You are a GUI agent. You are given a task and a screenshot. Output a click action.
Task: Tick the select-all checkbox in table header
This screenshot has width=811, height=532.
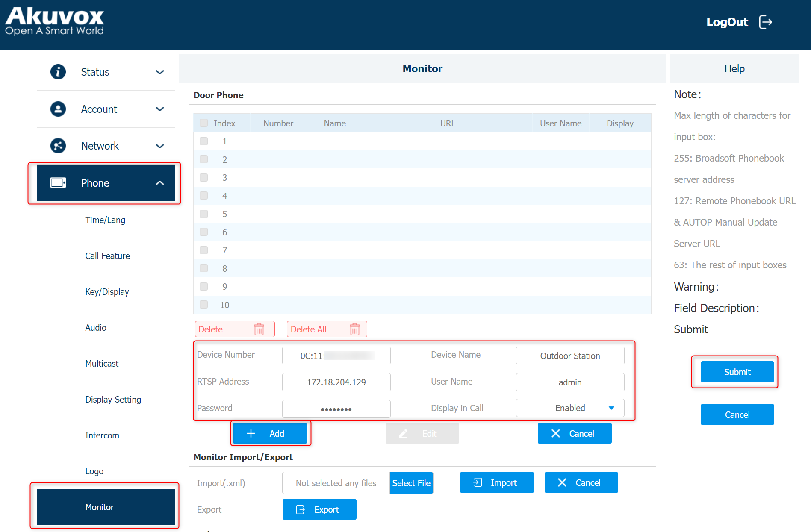[x=204, y=123]
